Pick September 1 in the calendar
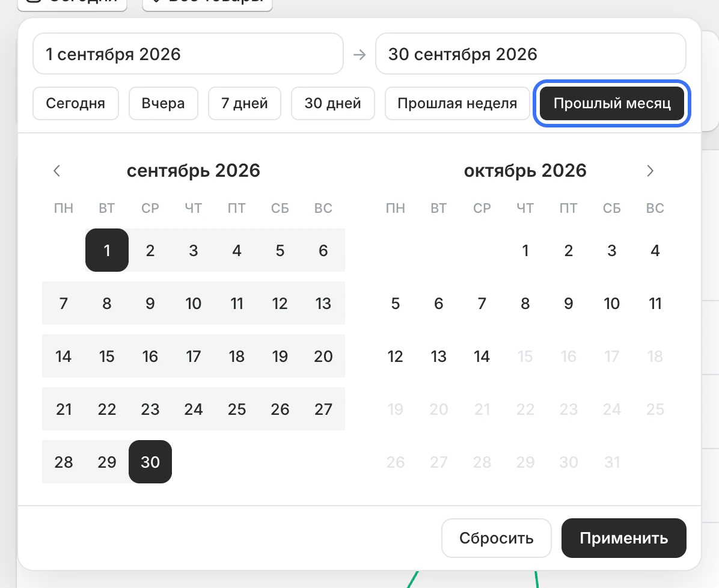 (x=107, y=251)
